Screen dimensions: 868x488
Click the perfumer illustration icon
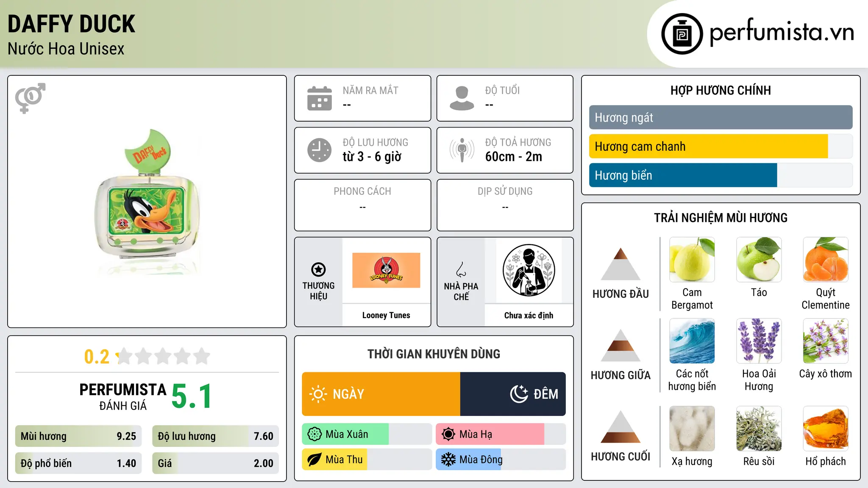[x=529, y=270]
